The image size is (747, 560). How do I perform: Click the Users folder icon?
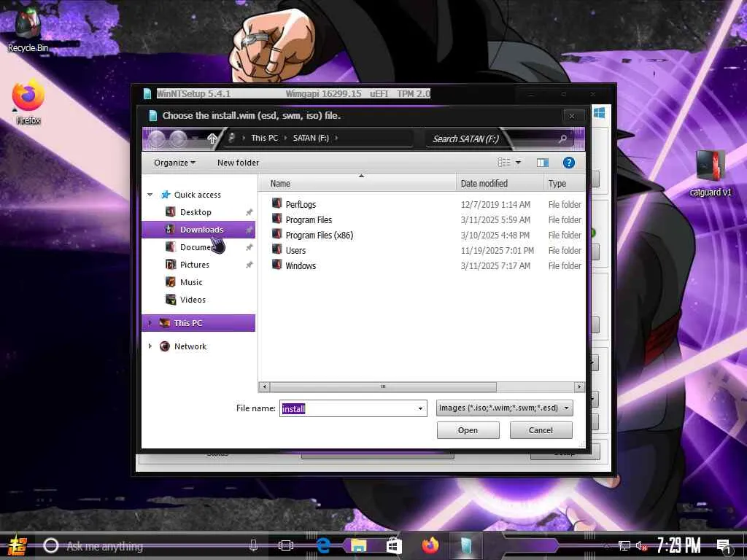[x=276, y=249]
